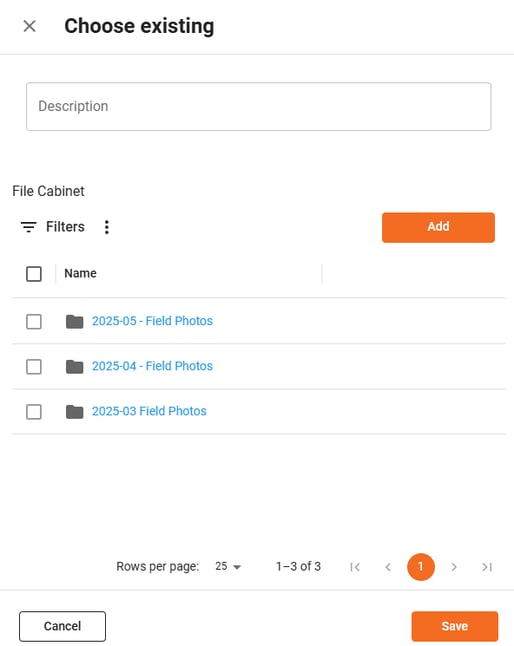Click the Save button
The height and width of the screenshot is (646, 514).
coord(455,626)
